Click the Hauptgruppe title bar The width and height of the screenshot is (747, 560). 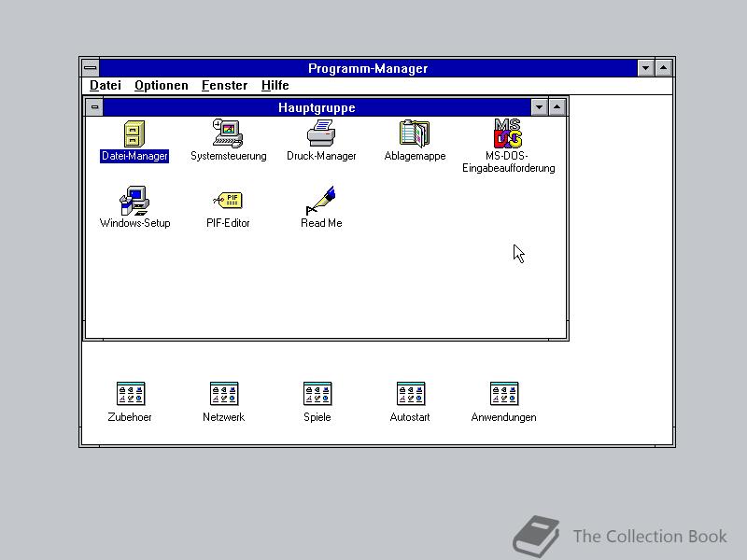317,107
